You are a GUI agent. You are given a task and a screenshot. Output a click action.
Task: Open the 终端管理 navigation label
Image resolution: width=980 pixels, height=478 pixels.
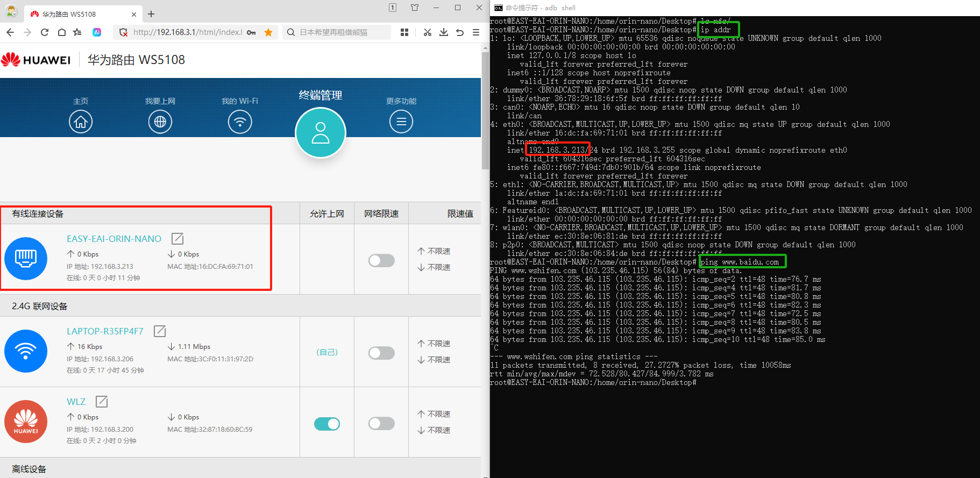click(321, 95)
